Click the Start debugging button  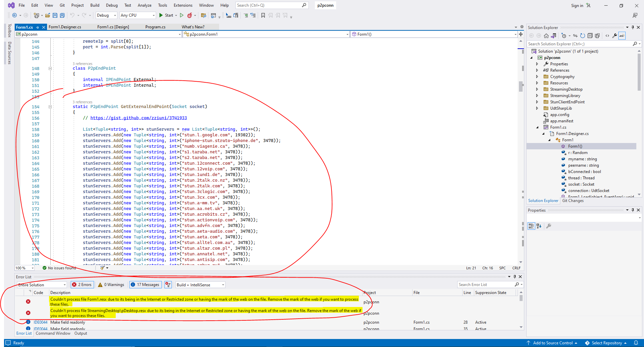pyautogui.click(x=166, y=15)
